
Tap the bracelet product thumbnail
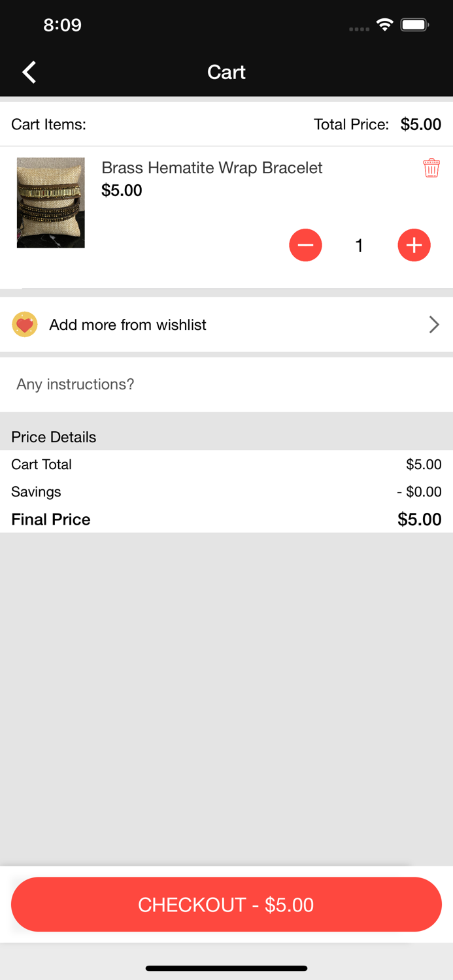point(51,203)
